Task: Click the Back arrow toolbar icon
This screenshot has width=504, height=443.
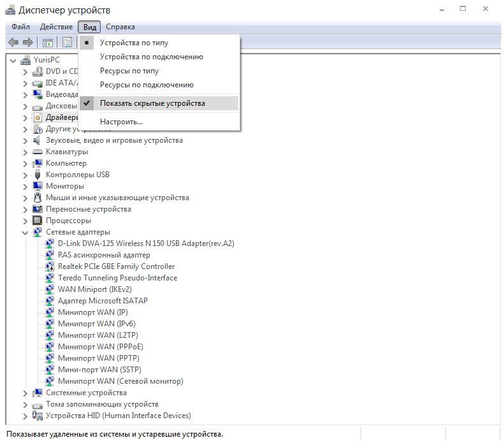Action: tap(13, 43)
